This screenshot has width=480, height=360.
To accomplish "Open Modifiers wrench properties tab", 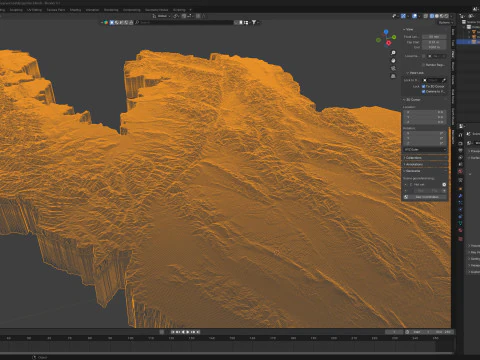I will [x=461, y=196].
